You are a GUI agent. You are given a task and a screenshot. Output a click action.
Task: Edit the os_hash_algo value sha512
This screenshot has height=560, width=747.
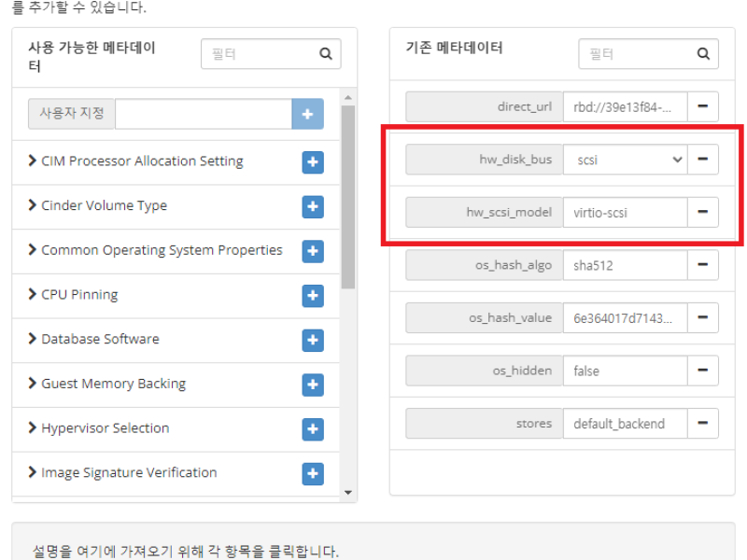point(625,265)
